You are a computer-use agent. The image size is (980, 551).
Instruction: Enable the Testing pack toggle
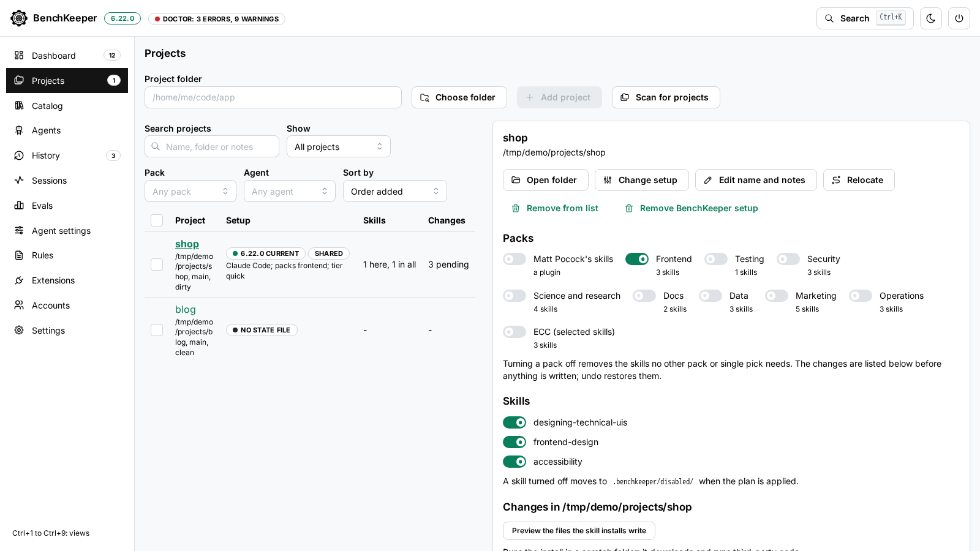click(x=716, y=259)
